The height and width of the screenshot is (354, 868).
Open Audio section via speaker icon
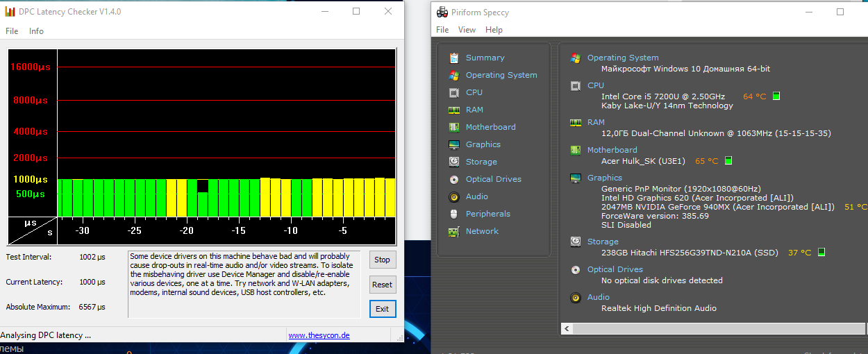[x=454, y=196]
